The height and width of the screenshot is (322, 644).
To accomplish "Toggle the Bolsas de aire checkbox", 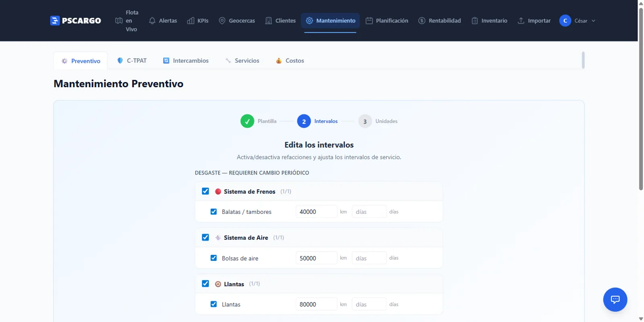I will click(x=214, y=258).
